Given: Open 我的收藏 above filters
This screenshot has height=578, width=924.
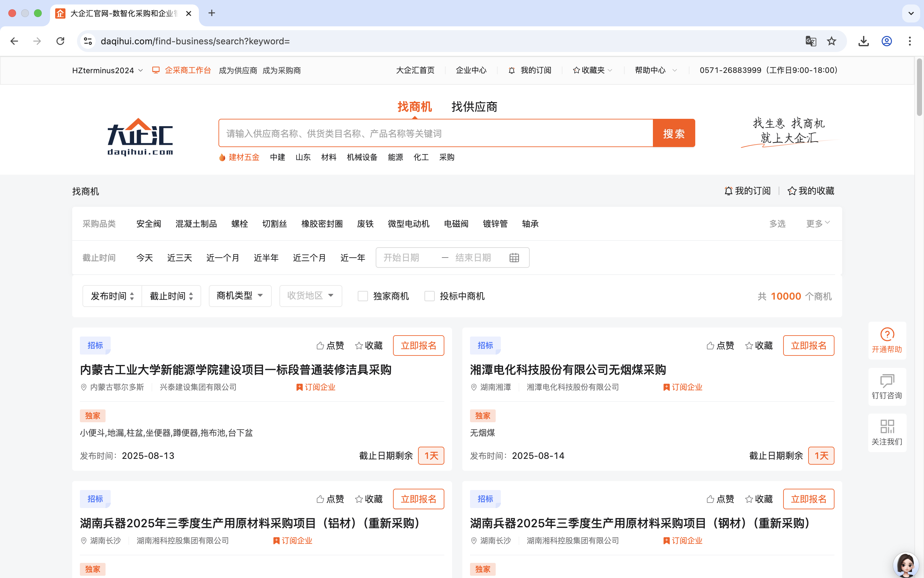Looking at the screenshot, I should pyautogui.click(x=811, y=191).
